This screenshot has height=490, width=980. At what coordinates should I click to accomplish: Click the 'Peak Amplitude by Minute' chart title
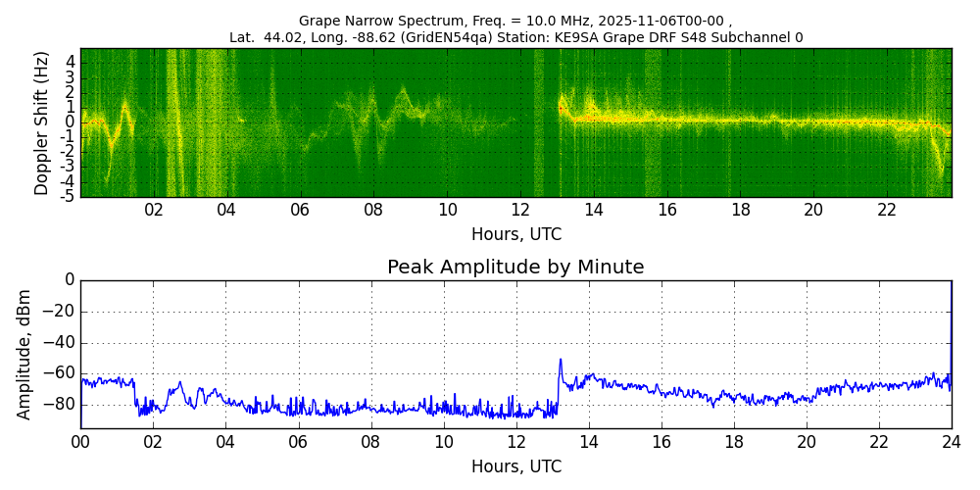click(x=515, y=268)
